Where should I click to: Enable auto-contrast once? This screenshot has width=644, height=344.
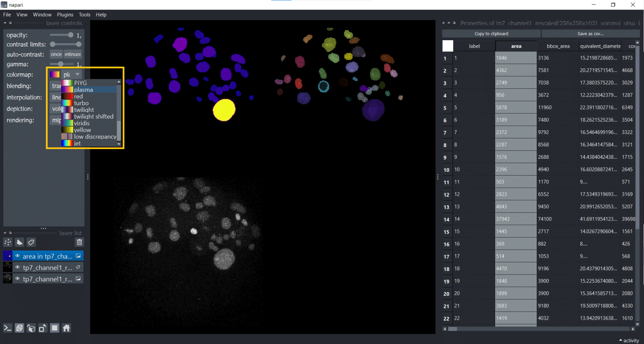pyautogui.click(x=56, y=54)
